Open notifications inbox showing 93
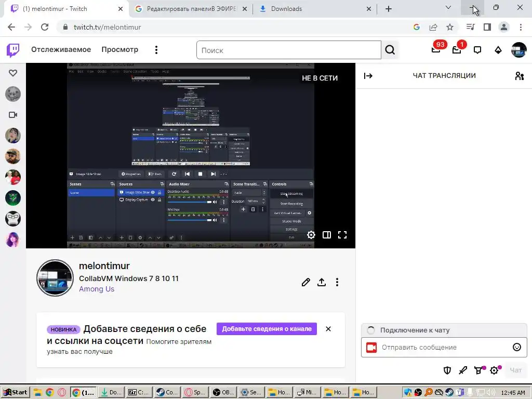This screenshot has width=532, height=399. [436, 50]
